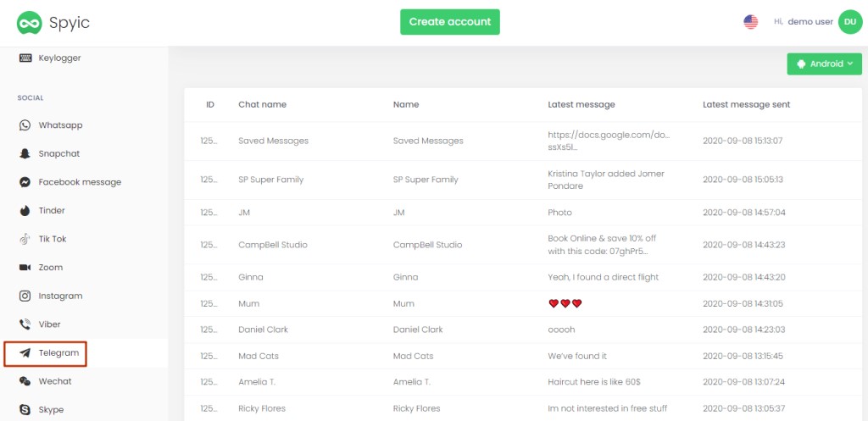Click the Latest message column header
The width and height of the screenshot is (868, 421).
(x=581, y=104)
